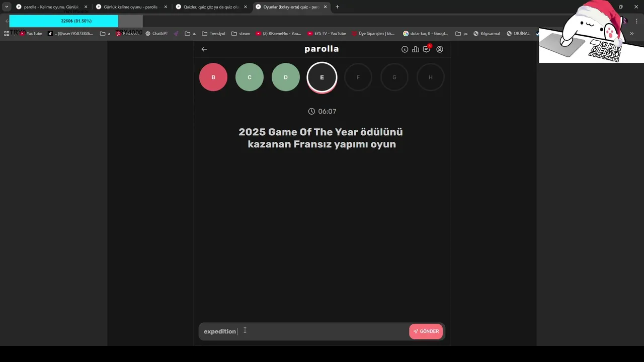Click the cyan 3260₺ (81.50%) progress bar
The image size is (644, 362).
[63, 21]
